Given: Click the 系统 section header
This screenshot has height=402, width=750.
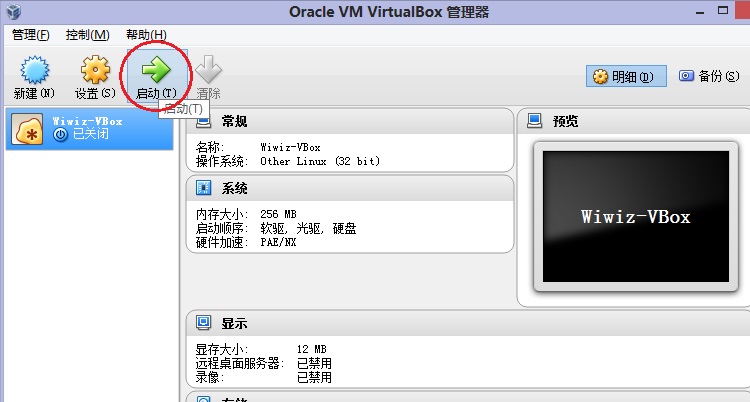Looking at the screenshot, I should [350, 188].
